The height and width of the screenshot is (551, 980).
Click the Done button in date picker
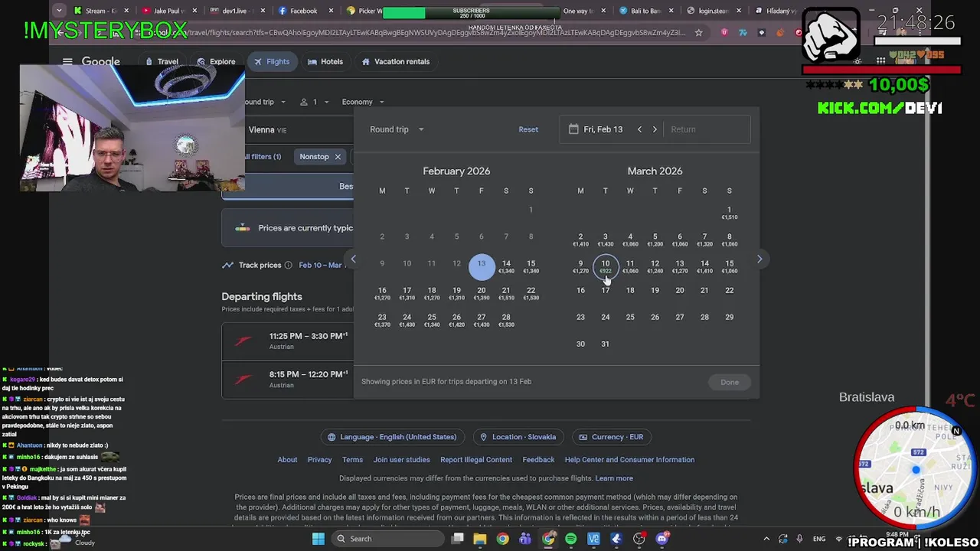tap(730, 382)
